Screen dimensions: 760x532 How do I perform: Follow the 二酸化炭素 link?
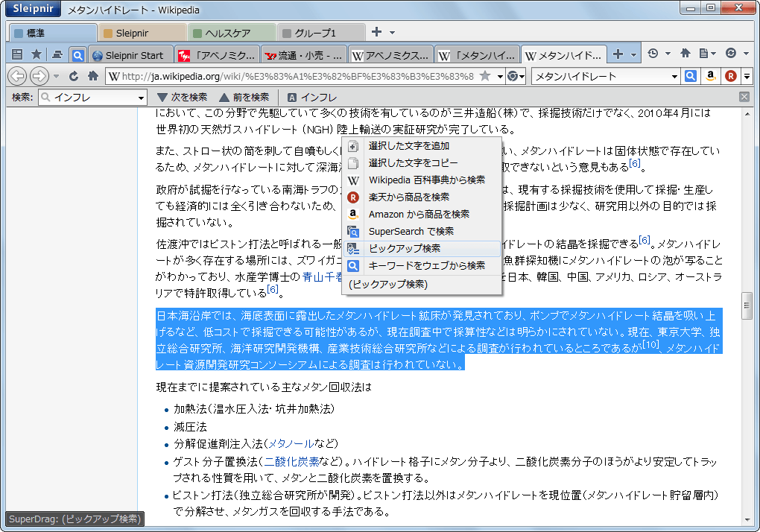[x=291, y=461]
